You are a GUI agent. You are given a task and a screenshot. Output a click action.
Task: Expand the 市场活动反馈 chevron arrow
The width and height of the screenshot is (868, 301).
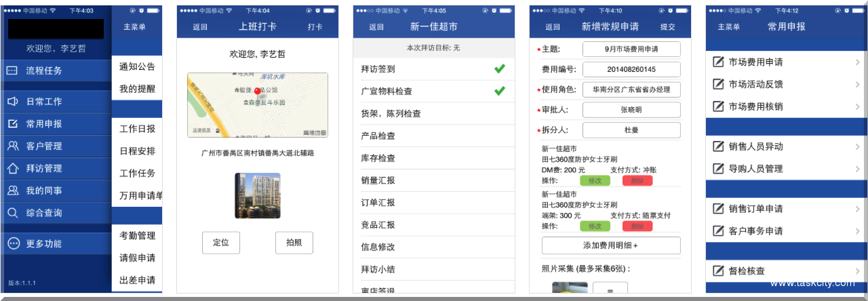[857, 85]
